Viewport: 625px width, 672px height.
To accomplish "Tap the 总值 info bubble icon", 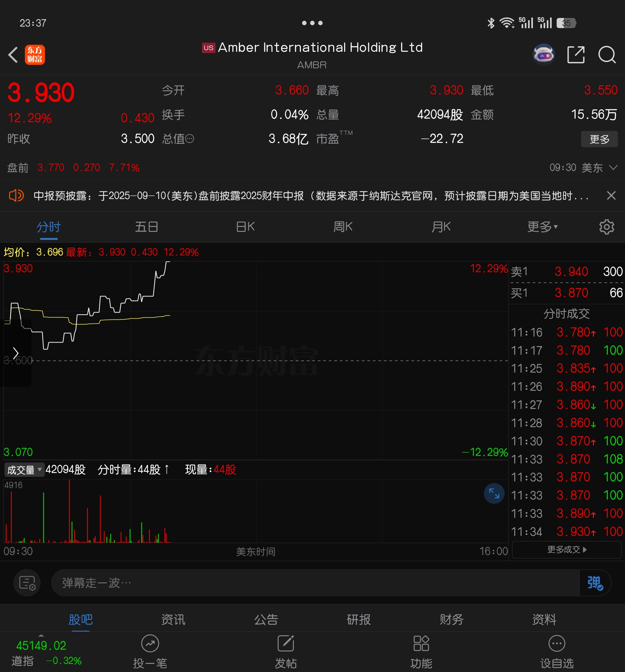I will [x=190, y=139].
